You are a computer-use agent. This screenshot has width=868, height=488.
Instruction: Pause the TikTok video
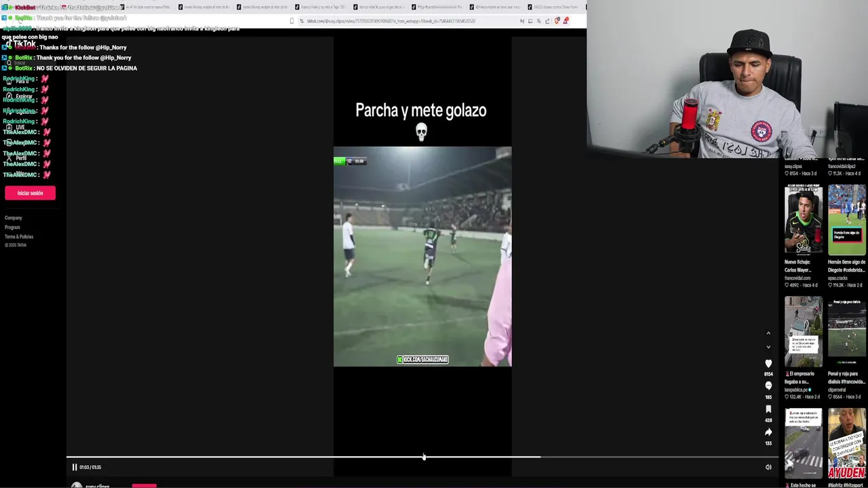pos(75,467)
